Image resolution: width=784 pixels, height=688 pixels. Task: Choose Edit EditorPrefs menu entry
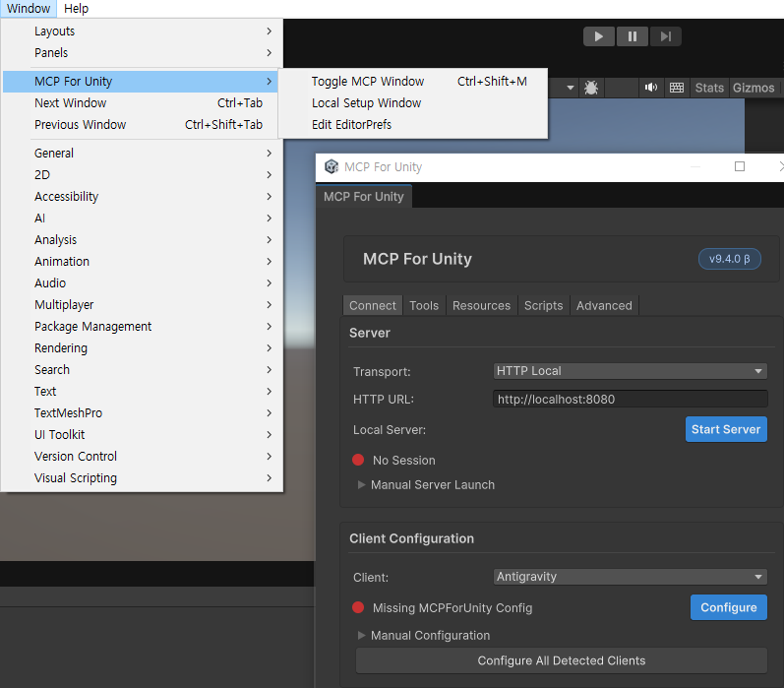[x=351, y=125]
